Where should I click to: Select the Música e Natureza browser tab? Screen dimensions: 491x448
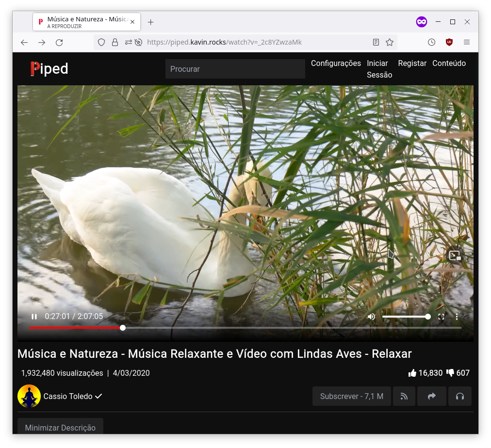86,22
